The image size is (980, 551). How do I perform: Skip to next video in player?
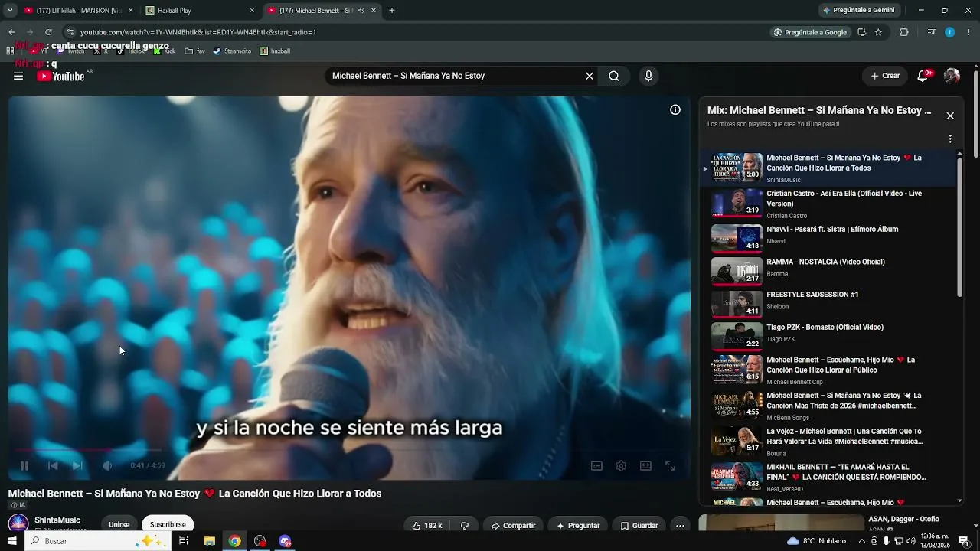click(x=77, y=465)
